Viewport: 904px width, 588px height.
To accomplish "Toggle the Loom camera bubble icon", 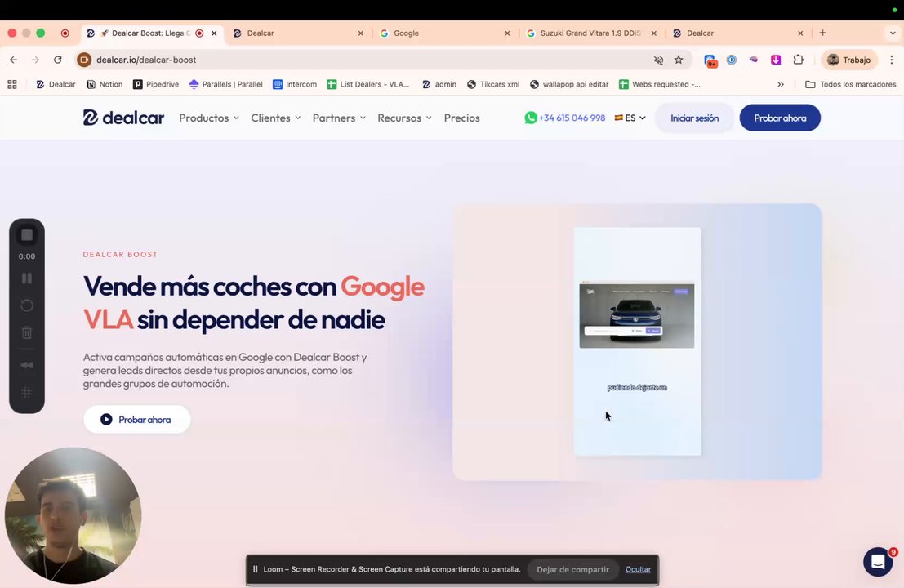I will point(26,366).
